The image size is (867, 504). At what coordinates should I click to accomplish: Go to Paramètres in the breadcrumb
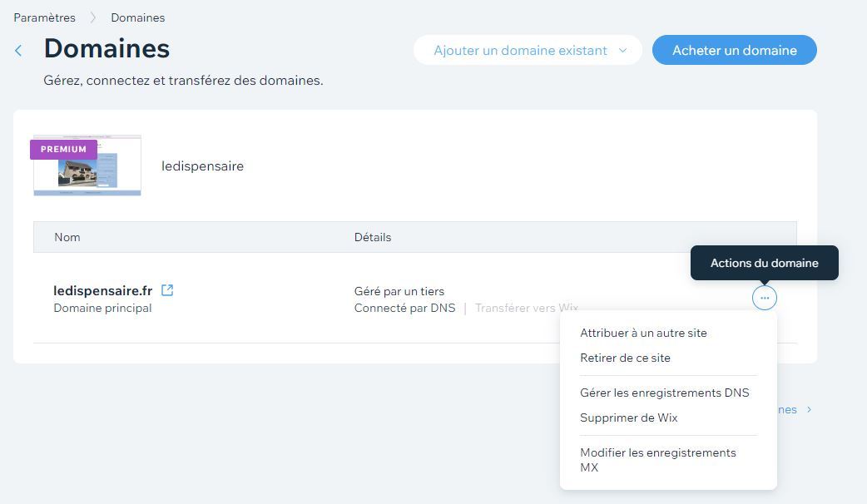pyautogui.click(x=44, y=17)
